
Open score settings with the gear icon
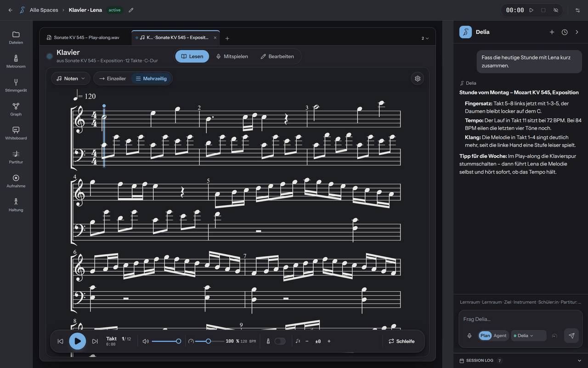click(418, 79)
